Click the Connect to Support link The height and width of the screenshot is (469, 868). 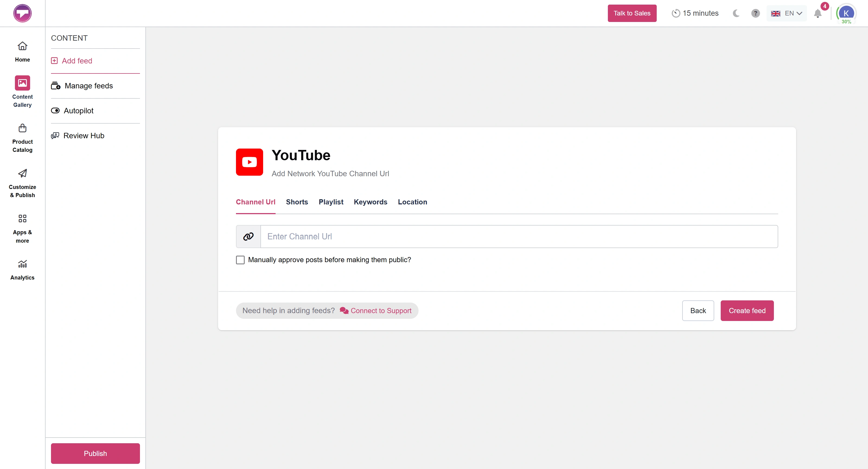[381, 310]
